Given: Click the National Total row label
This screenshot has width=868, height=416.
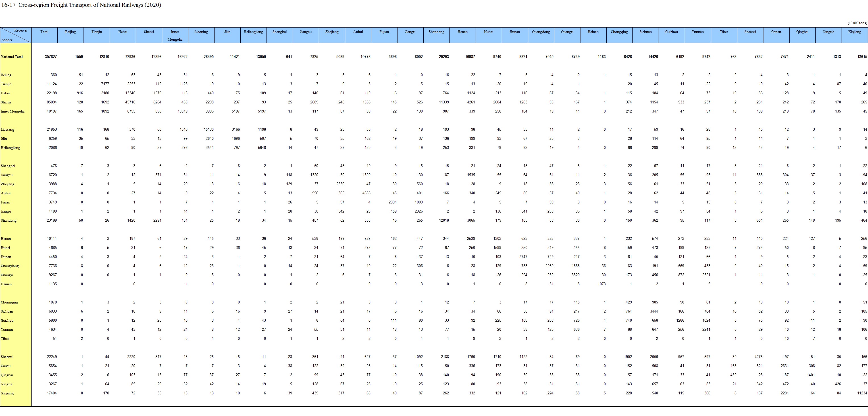Looking at the screenshot, I should 12,57.
